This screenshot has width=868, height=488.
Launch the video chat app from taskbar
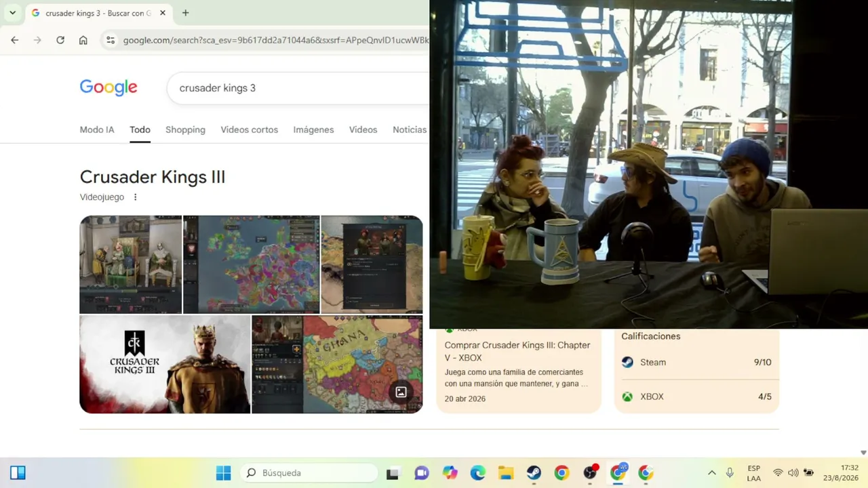point(422,473)
